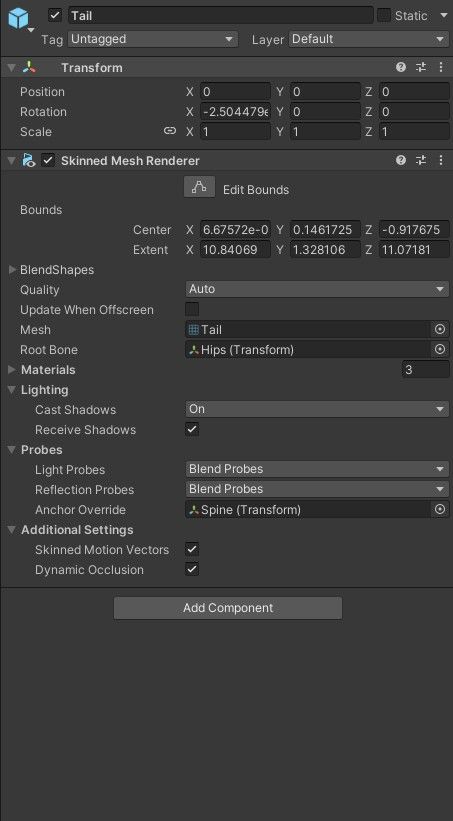Open Transform component help icon

[401, 68]
